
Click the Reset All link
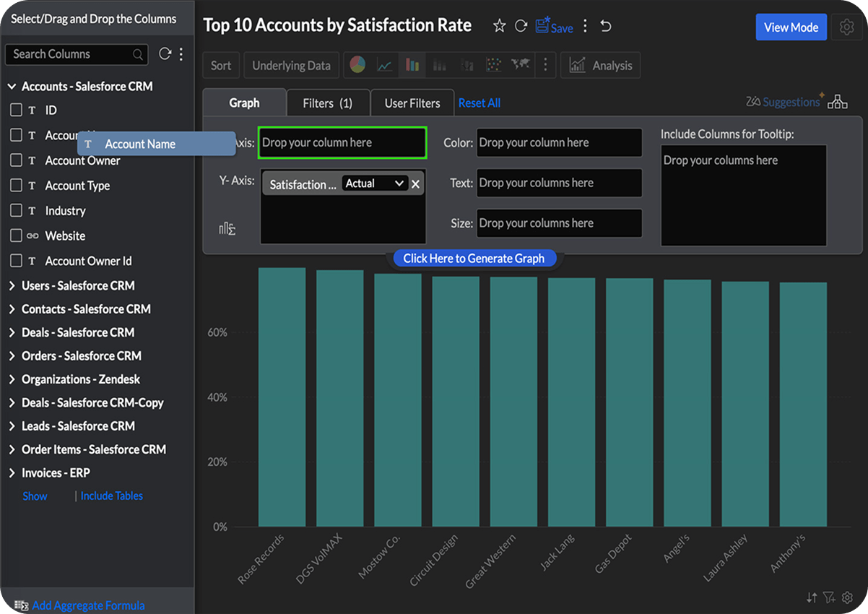point(479,103)
